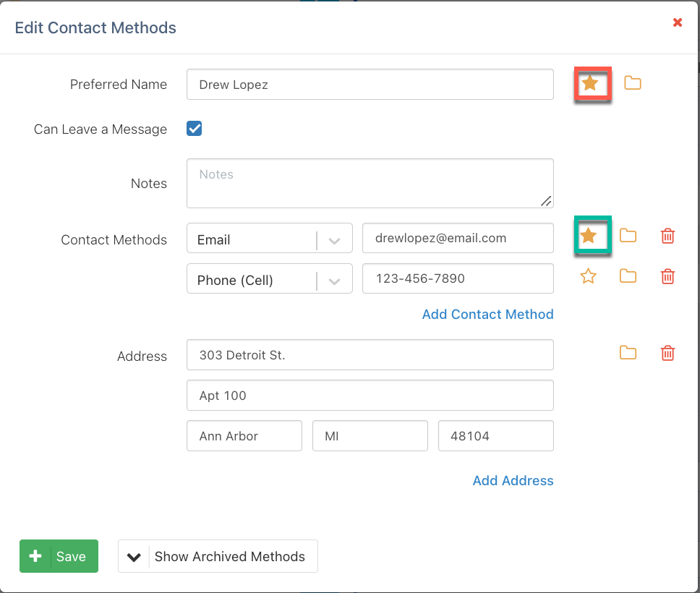Click the Add Contact Method link

click(487, 315)
